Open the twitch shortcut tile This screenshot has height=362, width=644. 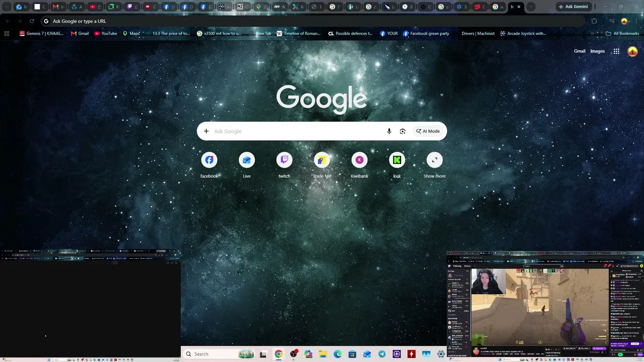click(284, 165)
